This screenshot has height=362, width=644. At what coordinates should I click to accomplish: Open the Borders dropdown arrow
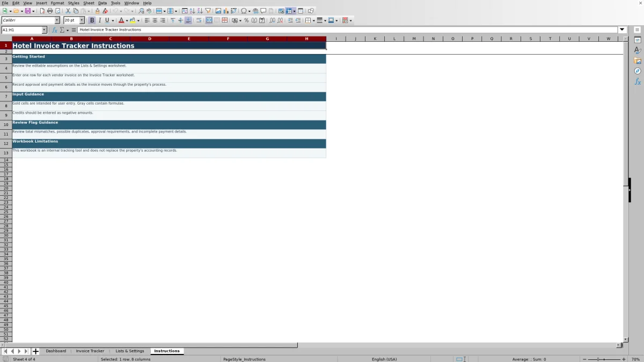click(313, 20)
